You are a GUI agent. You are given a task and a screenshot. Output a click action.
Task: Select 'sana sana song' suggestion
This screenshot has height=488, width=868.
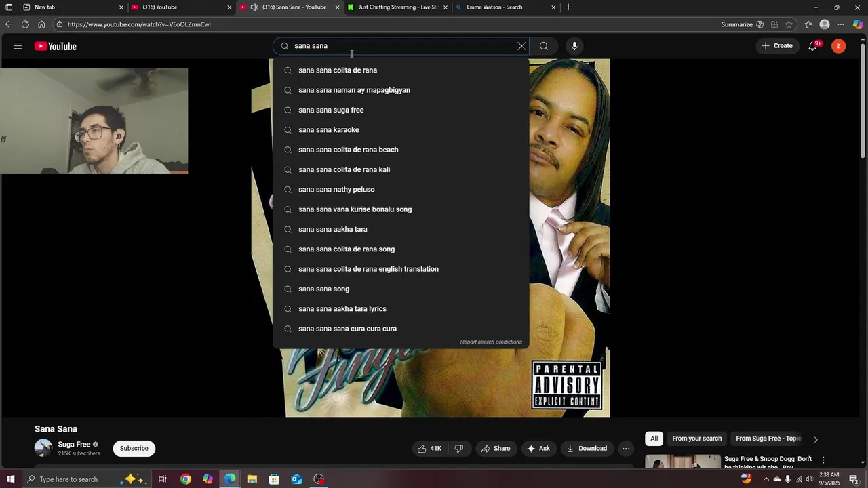click(401, 289)
